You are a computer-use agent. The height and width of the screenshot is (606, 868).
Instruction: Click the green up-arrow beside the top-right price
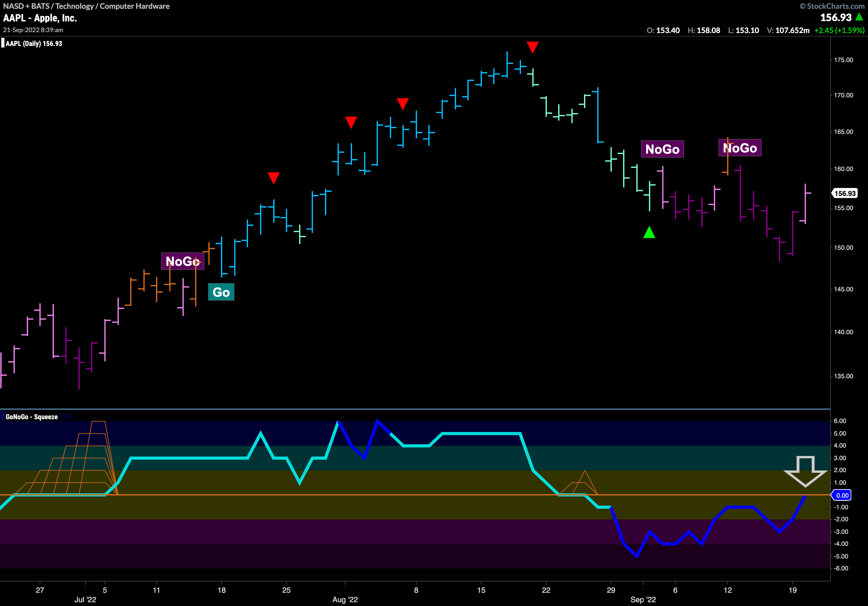pyautogui.click(x=859, y=17)
